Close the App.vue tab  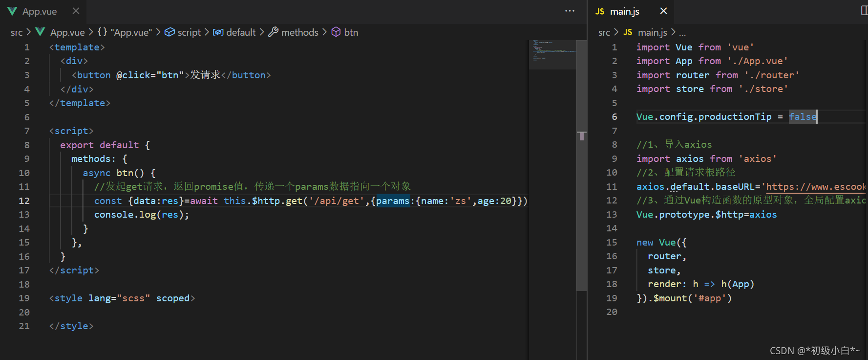[76, 11]
